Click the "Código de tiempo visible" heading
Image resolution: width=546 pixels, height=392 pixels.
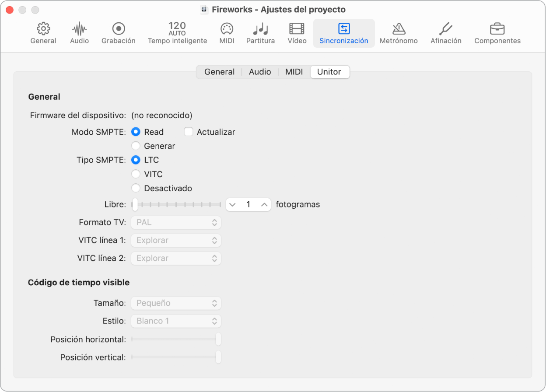pos(79,283)
